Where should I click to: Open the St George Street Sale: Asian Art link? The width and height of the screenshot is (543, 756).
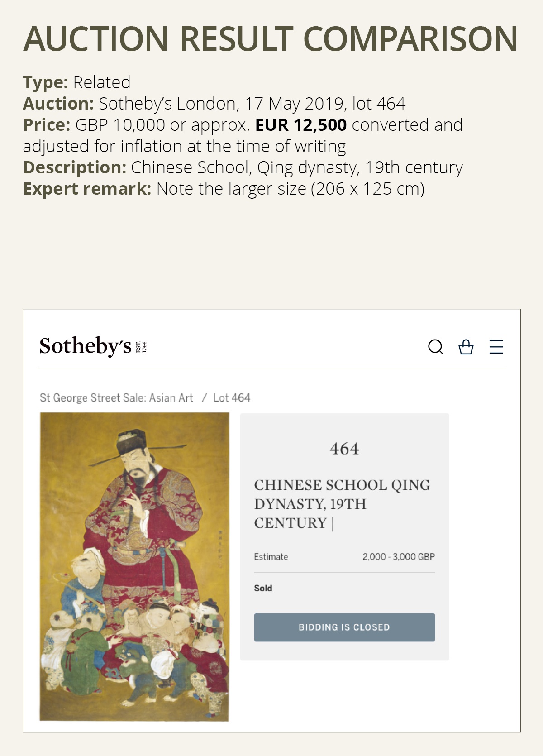119,398
